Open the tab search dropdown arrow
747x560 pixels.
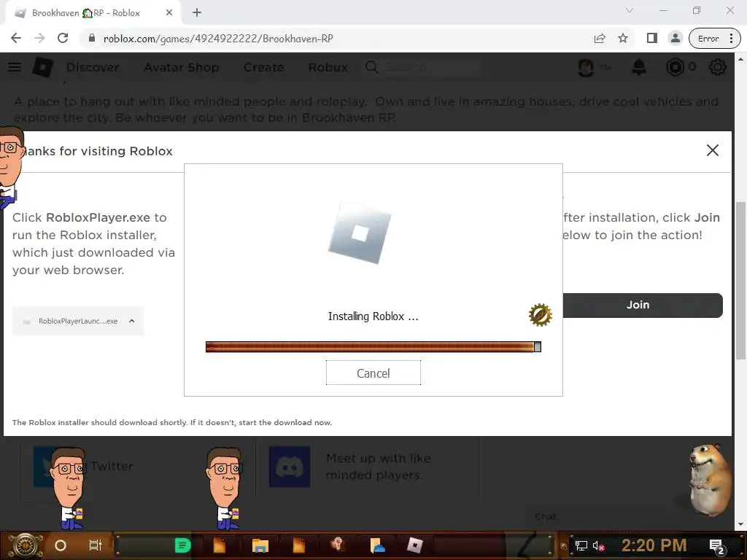pyautogui.click(x=630, y=10)
